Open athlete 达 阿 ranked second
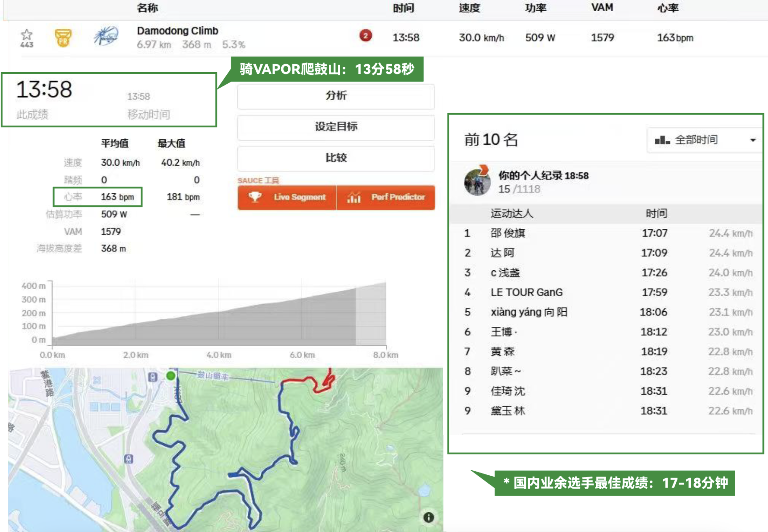This screenshot has width=768, height=532. point(502,253)
